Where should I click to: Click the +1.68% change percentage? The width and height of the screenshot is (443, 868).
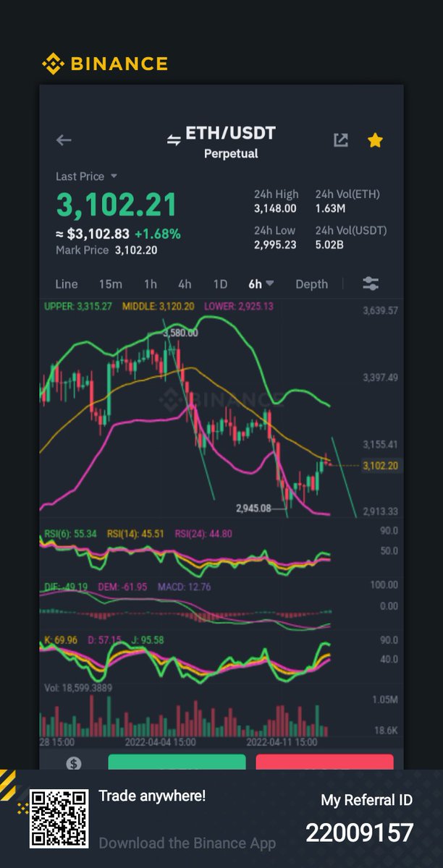(x=157, y=234)
